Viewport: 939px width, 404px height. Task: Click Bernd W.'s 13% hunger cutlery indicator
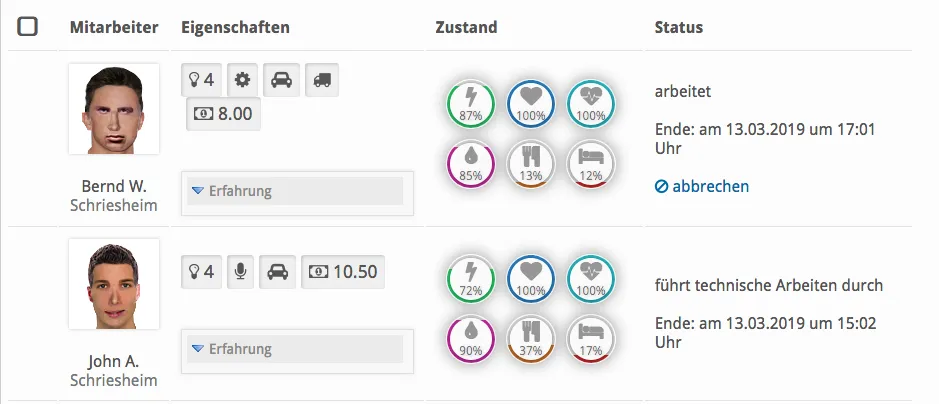(x=530, y=162)
